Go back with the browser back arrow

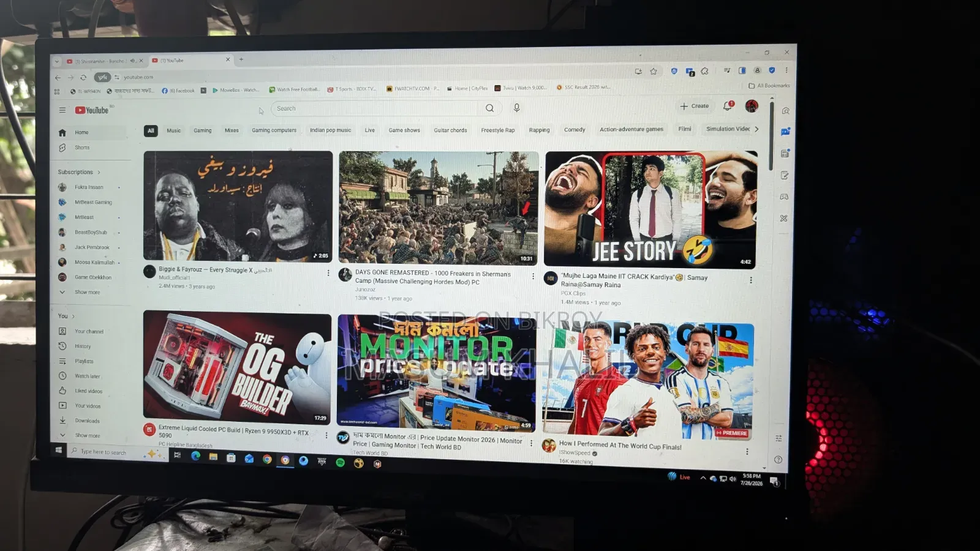(x=58, y=78)
